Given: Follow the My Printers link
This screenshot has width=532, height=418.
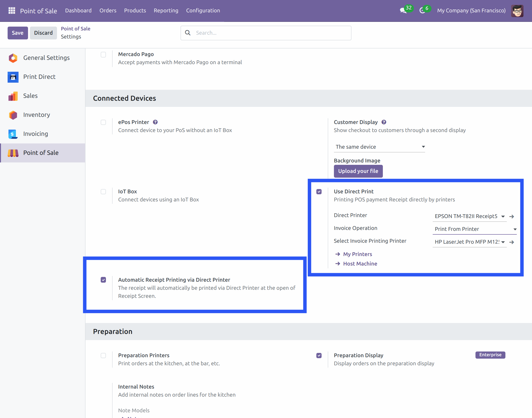Looking at the screenshot, I should click(x=357, y=254).
